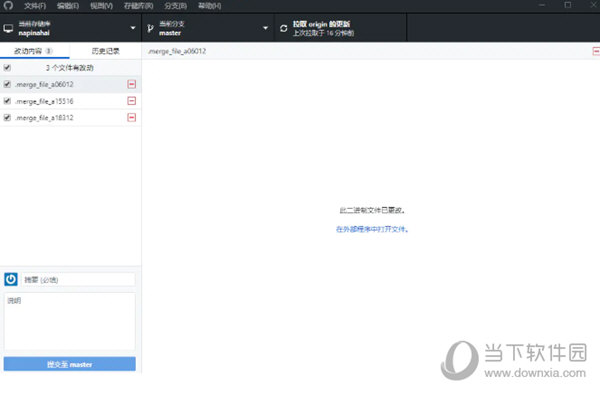This screenshot has width=600, height=395.
Task: Select .merge_file_a15516 in the changes list
Action: [70, 101]
